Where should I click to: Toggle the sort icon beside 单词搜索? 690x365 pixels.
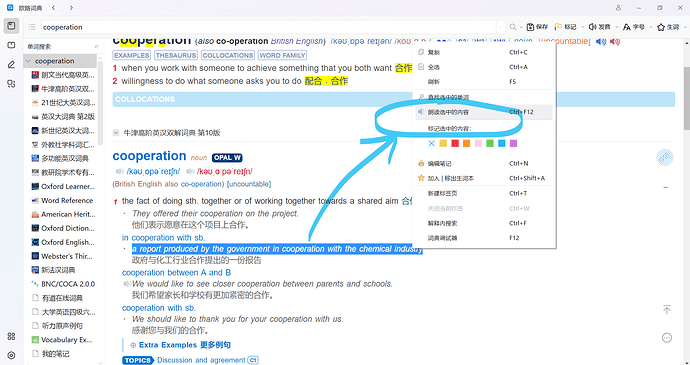click(96, 47)
